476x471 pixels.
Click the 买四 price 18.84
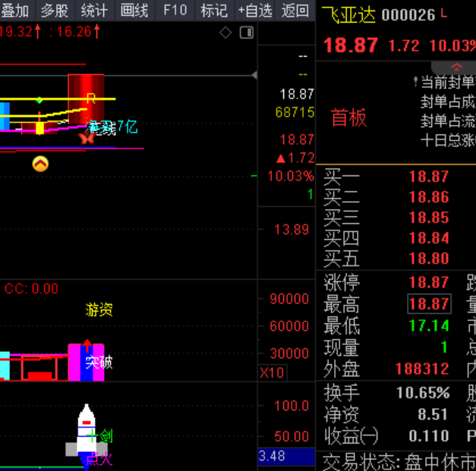pos(429,238)
